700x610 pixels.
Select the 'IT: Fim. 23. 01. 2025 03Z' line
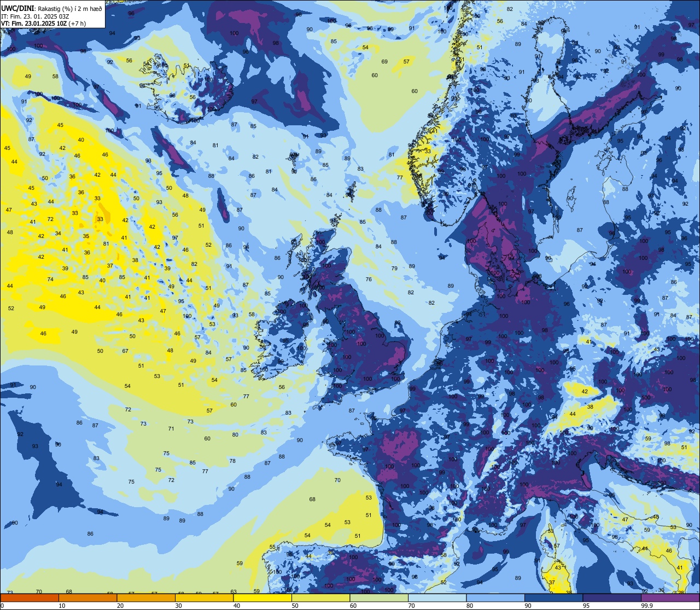click(x=35, y=16)
